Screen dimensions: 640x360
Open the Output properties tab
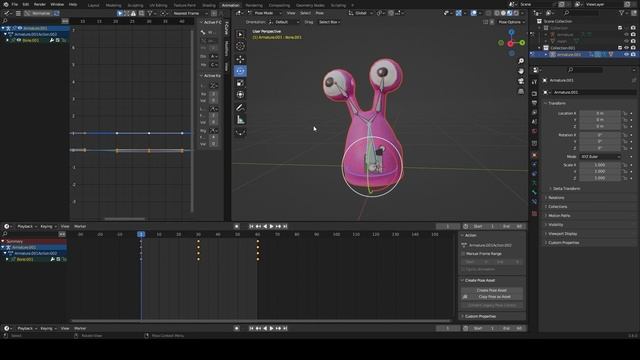[534, 103]
